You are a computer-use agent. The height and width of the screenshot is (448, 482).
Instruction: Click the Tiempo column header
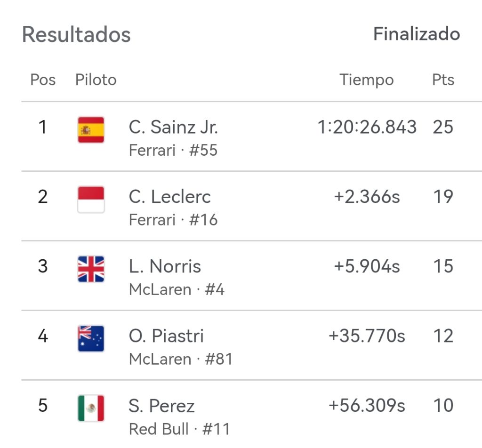(x=367, y=80)
